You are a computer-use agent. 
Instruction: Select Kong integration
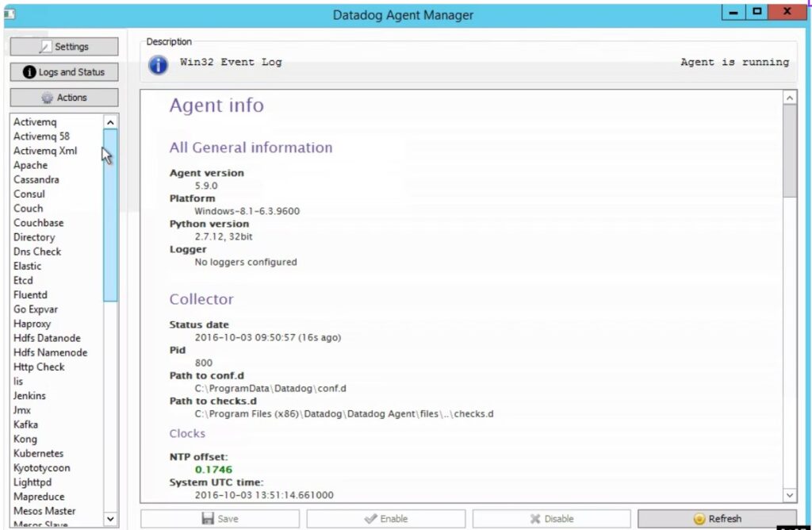(25, 439)
